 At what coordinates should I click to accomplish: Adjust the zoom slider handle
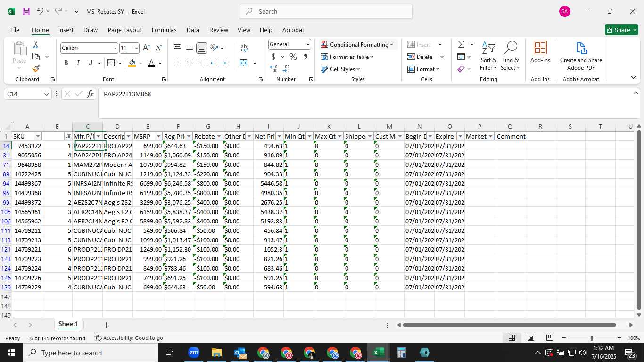click(592, 338)
